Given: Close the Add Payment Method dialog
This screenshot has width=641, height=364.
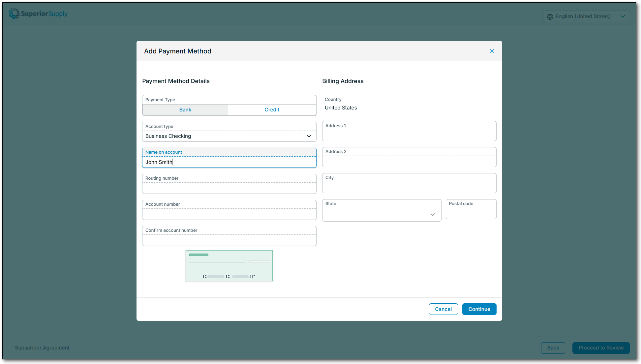Looking at the screenshot, I should [x=492, y=51].
